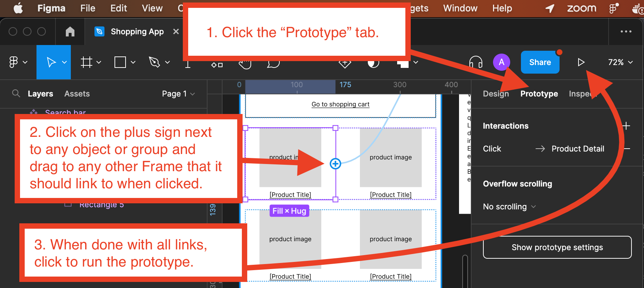Click the Figma status icon in menu bar

coord(614,8)
